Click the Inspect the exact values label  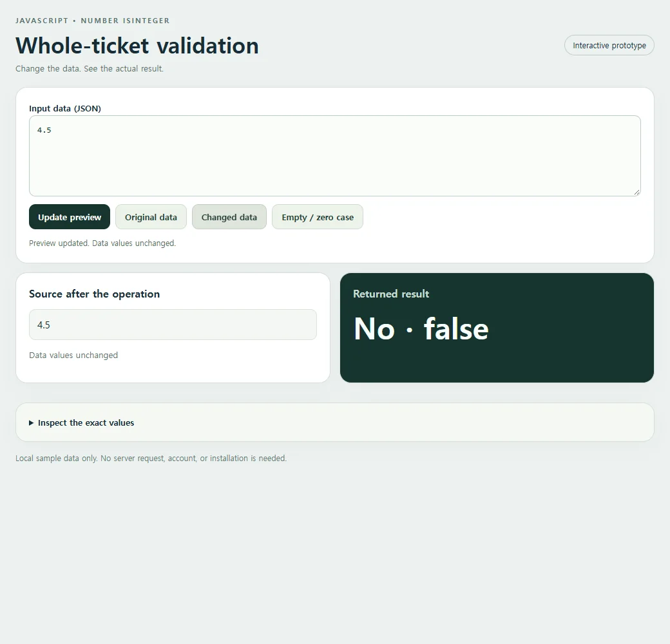click(x=86, y=422)
